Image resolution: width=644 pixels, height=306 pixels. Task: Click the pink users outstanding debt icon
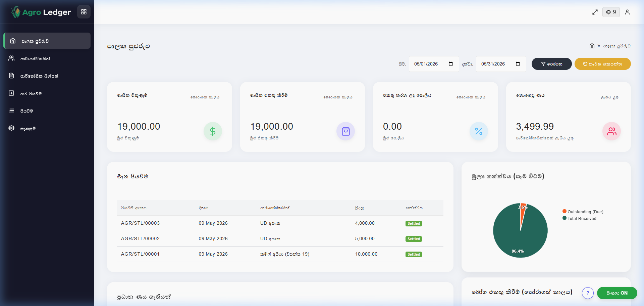611,131
